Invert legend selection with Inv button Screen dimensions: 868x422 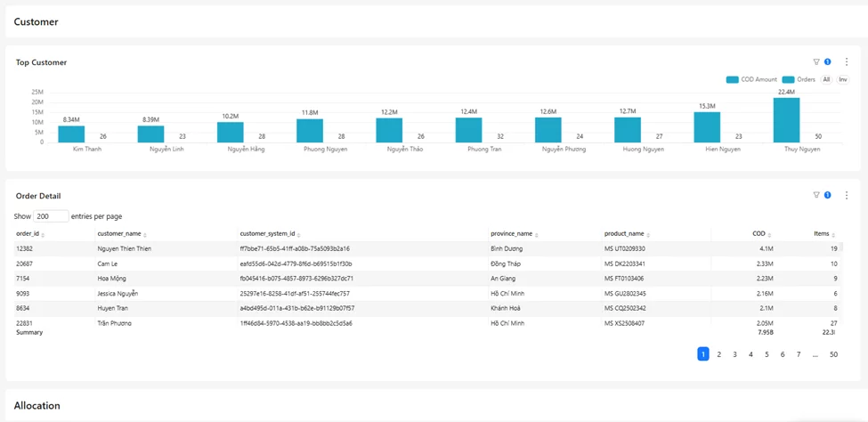pyautogui.click(x=842, y=80)
